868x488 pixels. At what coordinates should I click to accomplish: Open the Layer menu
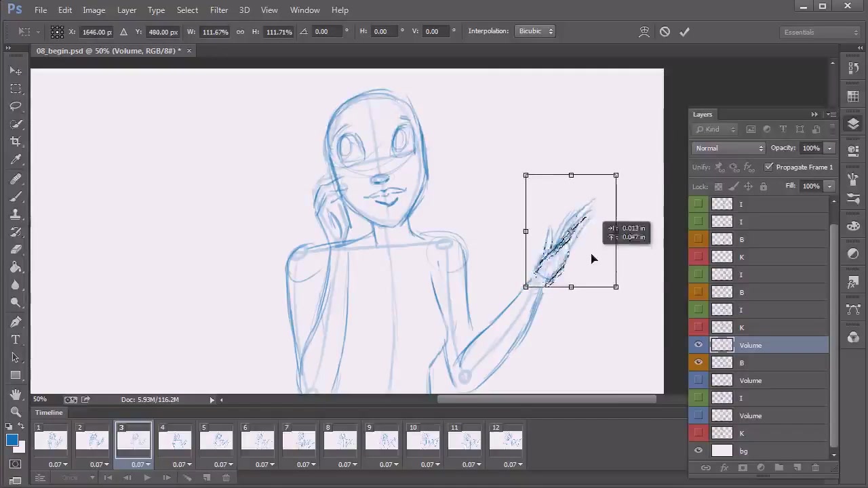pos(126,9)
